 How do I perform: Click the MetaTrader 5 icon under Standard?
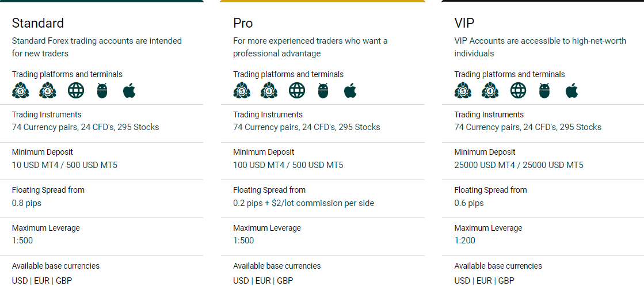tap(21, 90)
